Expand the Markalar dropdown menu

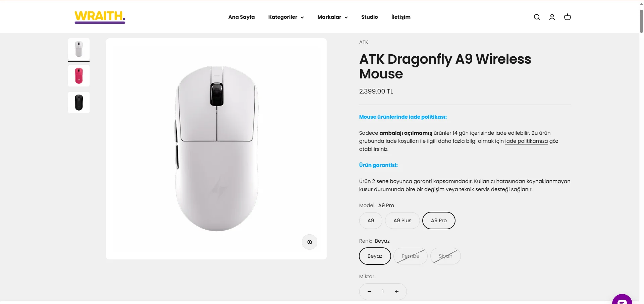(333, 17)
